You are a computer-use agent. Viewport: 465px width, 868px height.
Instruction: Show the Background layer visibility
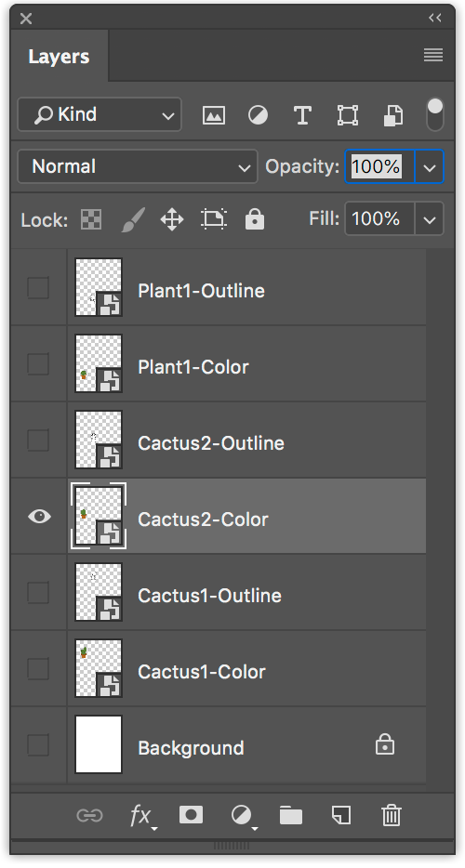[38, 745]
